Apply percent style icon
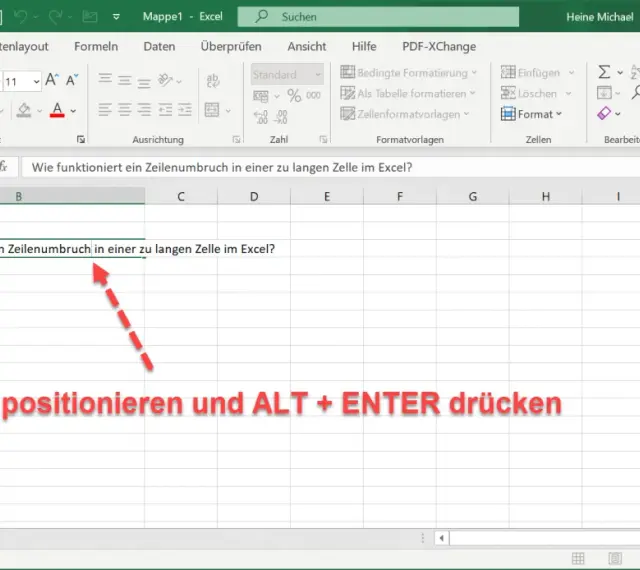Image resolution: width=640 pixels, height=570 pixels. (x=294, y=96)
